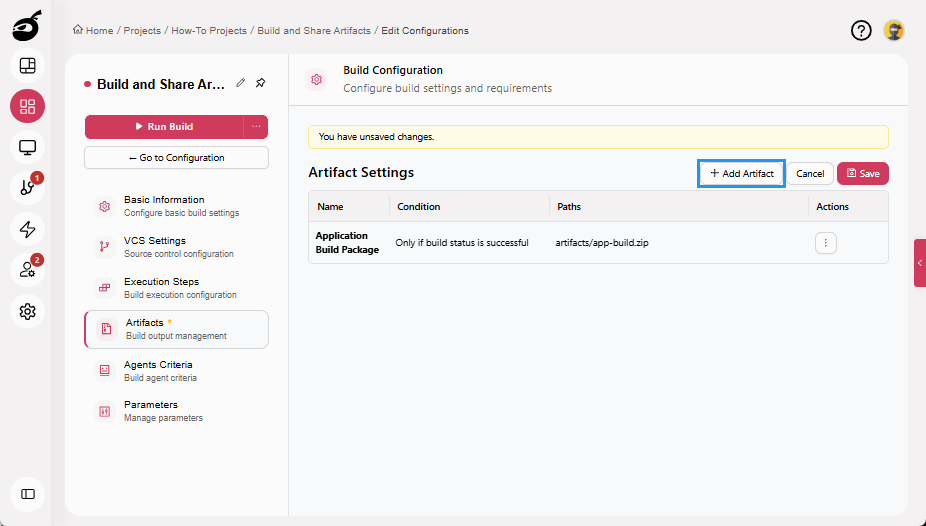926x526 pixels.
Task: Open the user avatar menu
Action: click(x=894, y=30)
